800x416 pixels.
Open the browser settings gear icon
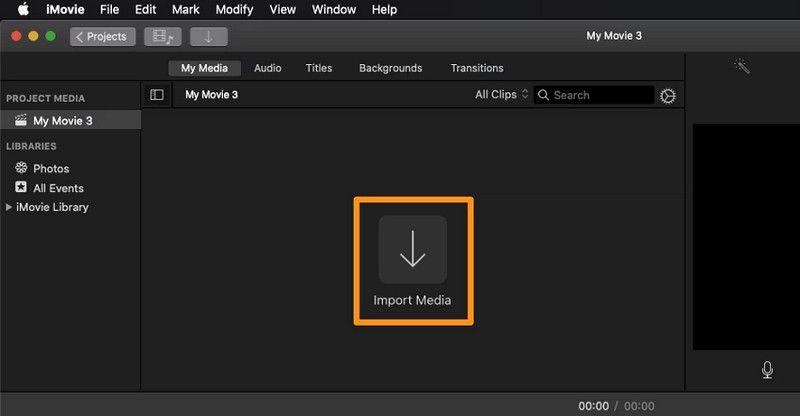tap(667, 95)
